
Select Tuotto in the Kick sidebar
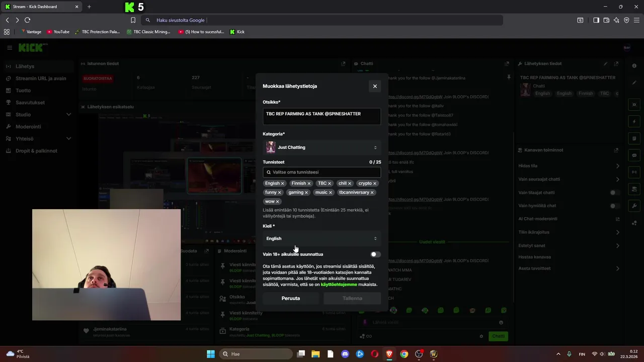(x=38, y=90)
